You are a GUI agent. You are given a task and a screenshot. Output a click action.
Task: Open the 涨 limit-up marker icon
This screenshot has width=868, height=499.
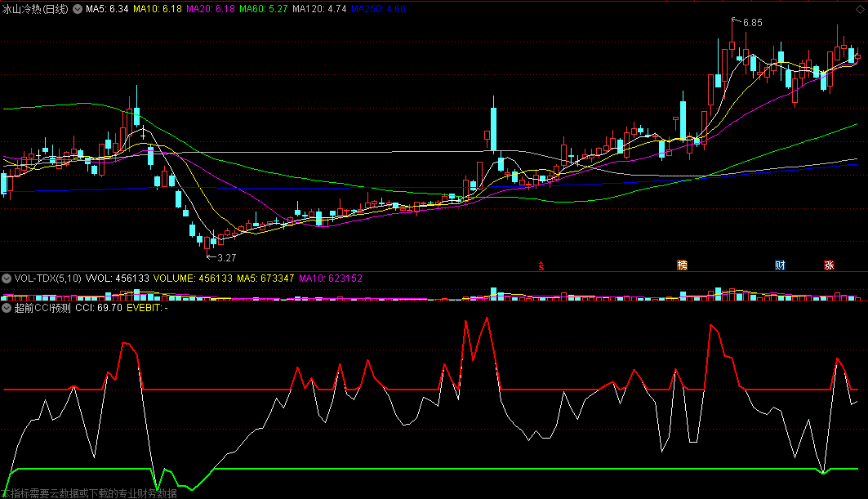tap(829, 265)
